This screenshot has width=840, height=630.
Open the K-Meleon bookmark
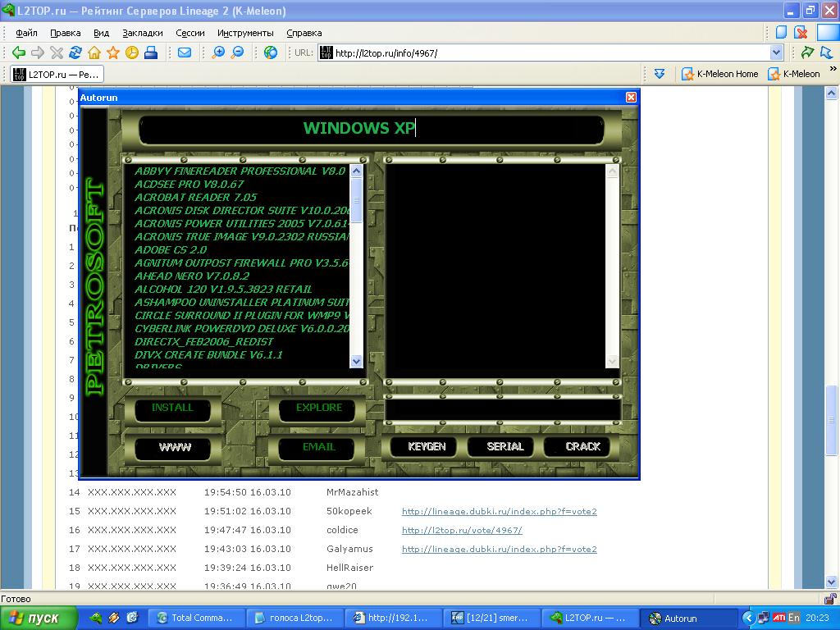coord(794,74)
